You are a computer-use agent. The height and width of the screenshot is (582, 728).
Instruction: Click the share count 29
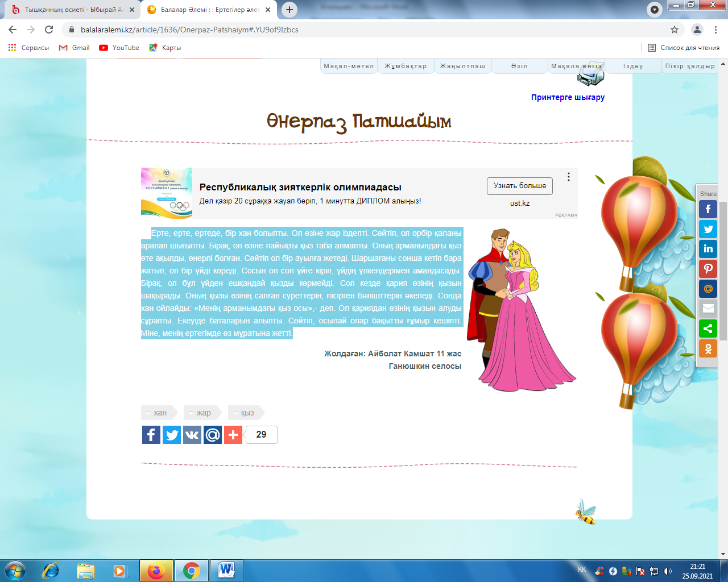pos(261,435)
